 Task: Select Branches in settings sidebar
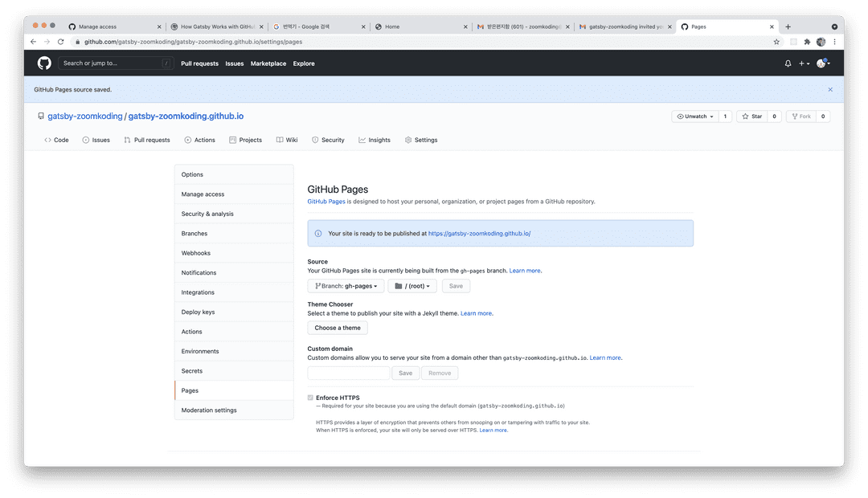[234, 234]
